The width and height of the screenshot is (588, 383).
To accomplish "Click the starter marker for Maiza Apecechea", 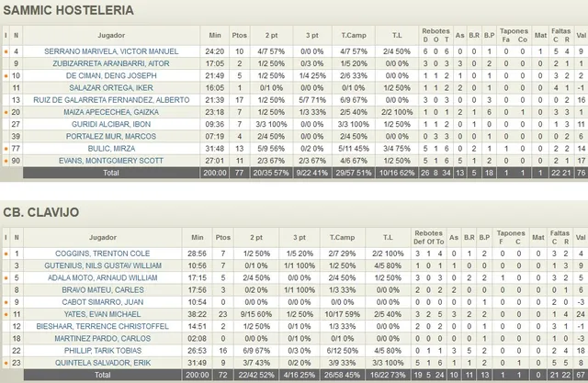I will coord(6,111).
